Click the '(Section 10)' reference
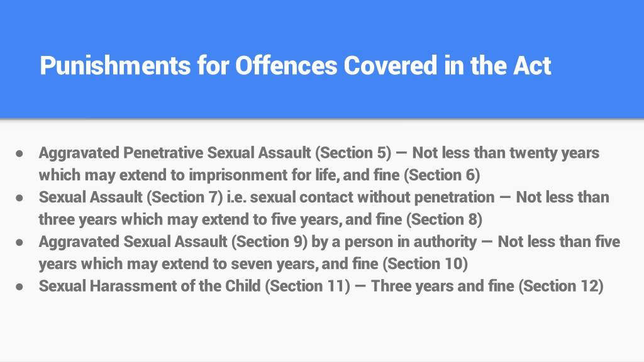Viewport: 644px width, 362px height. pos(425,263)
